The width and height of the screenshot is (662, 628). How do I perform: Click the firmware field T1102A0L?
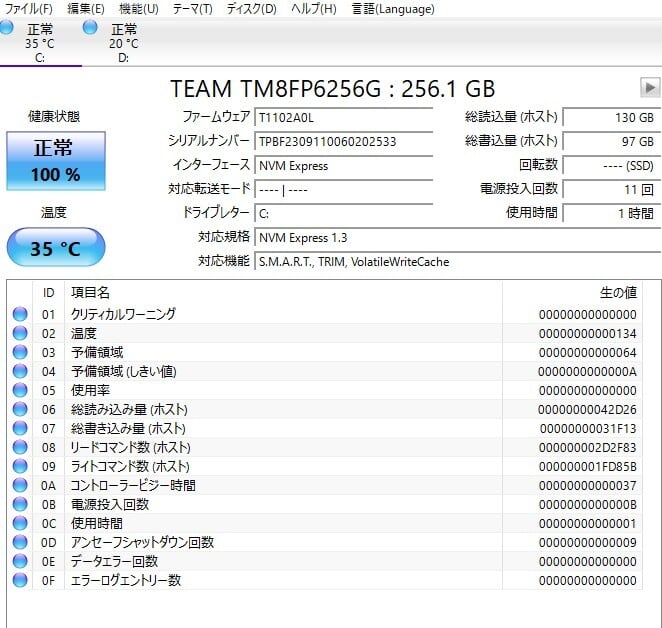click(344, 117)
